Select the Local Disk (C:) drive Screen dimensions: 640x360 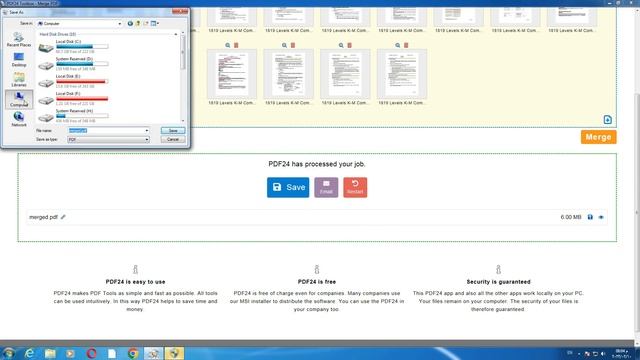[x=73, y=47]
